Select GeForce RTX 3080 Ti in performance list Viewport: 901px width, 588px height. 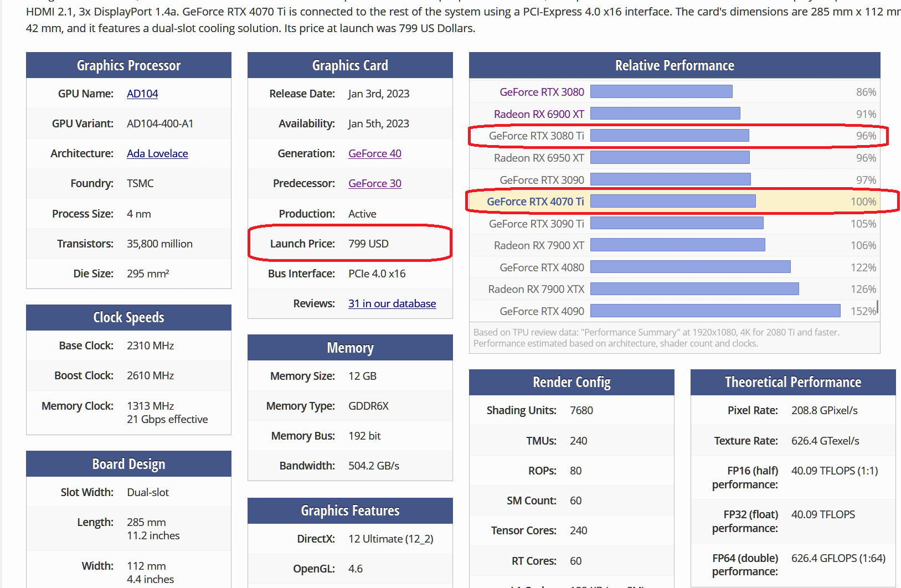click(537, 136)
